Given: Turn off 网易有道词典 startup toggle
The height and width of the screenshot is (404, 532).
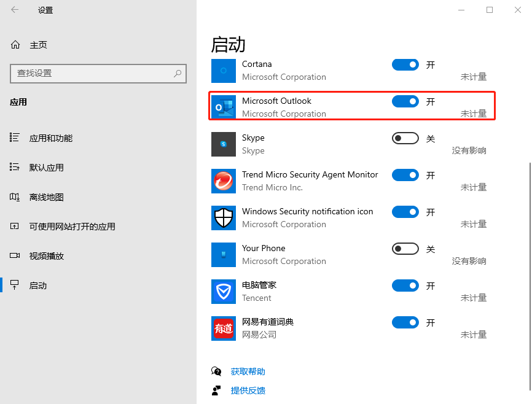Looking at the screenshot, I should tap(405, 322).
